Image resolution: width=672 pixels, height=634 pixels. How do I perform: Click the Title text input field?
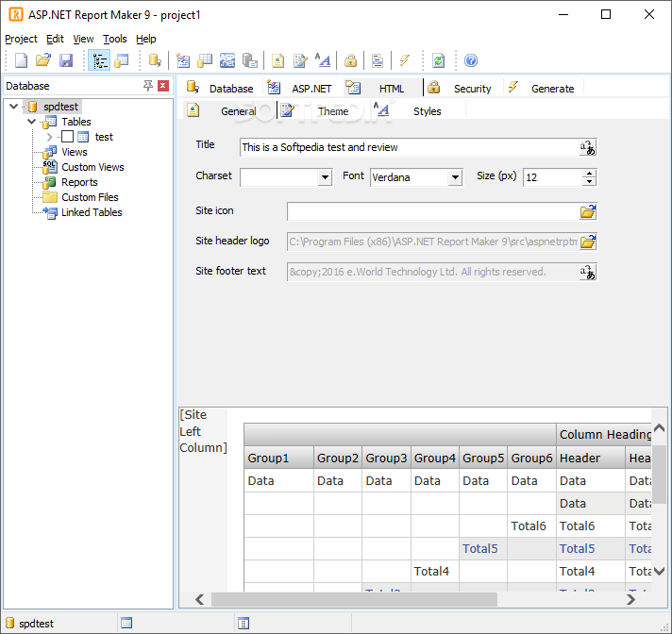[408, 147]
